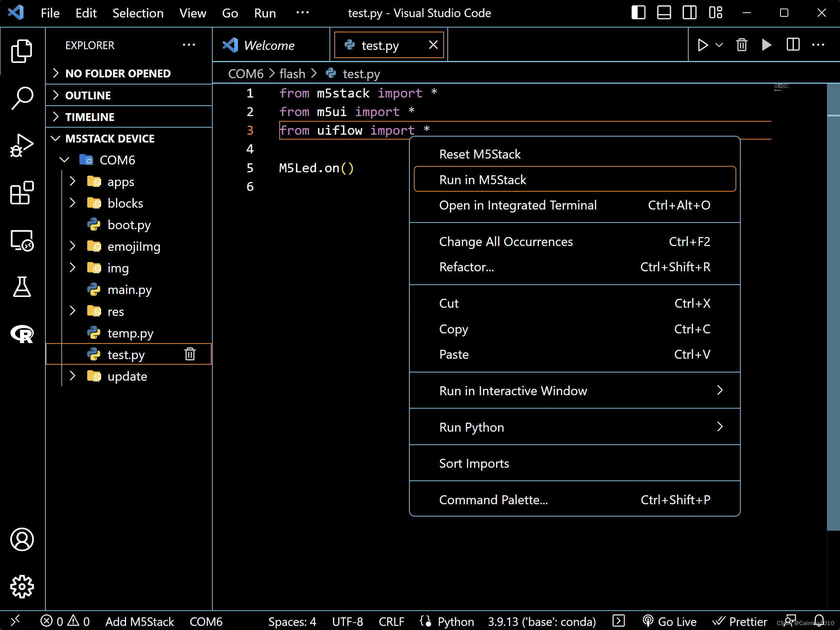Open editor More Actions ellipsis

click(818, 45)
